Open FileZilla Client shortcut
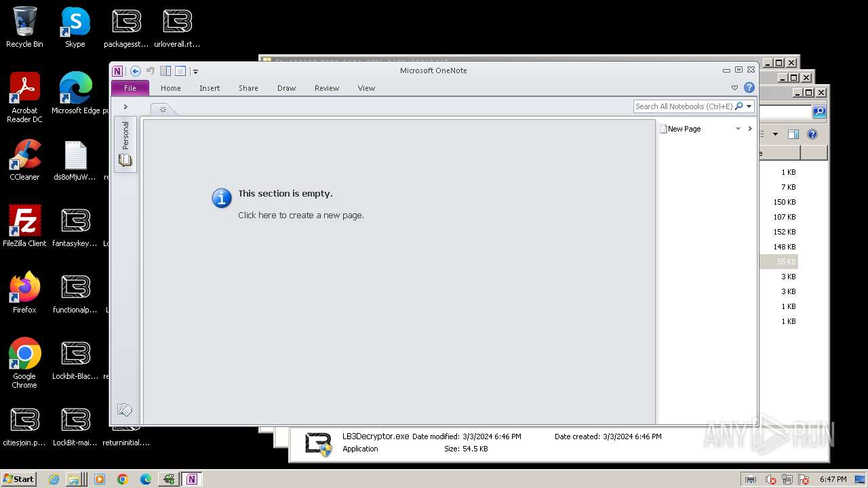 pos(24,226)
